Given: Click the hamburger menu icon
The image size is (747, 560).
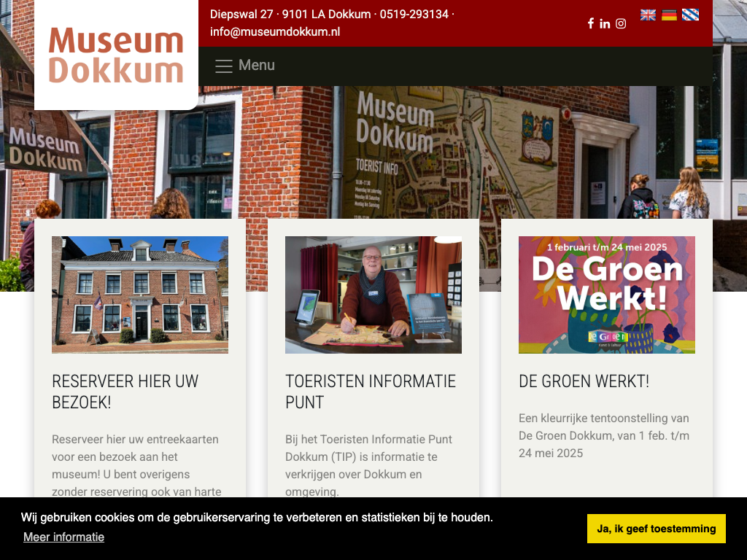Looking at the screenshot, I should click(223, 66).
